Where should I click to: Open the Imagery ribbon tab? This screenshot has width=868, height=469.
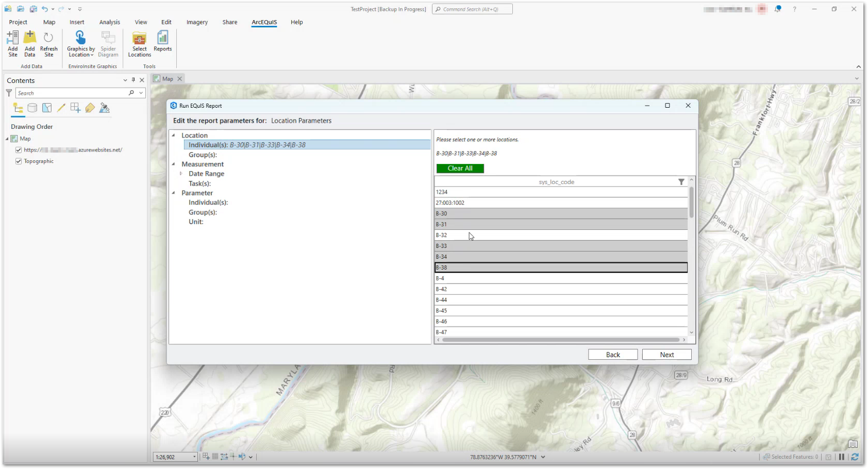coord(197,22)
